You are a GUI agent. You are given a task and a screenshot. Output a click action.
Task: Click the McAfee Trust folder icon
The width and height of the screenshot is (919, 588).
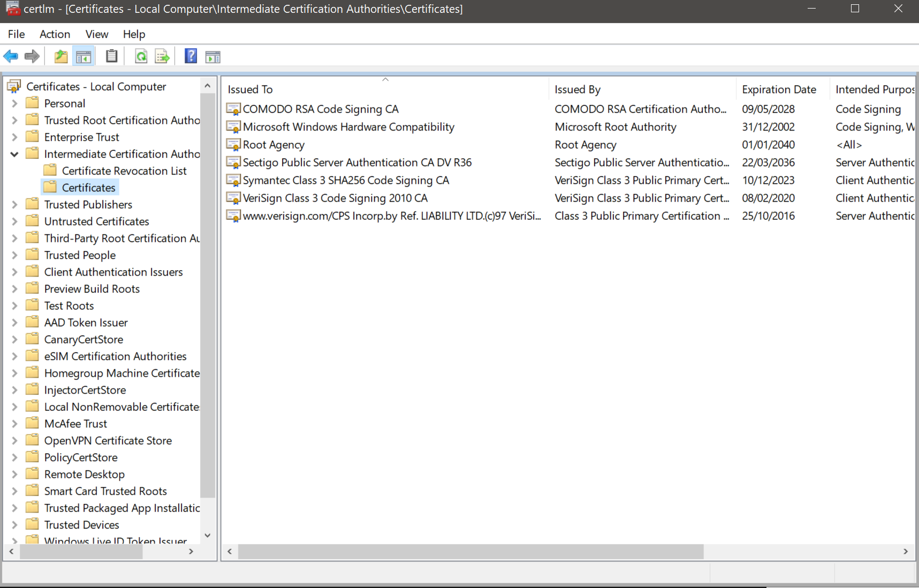(x=33, y=423)
